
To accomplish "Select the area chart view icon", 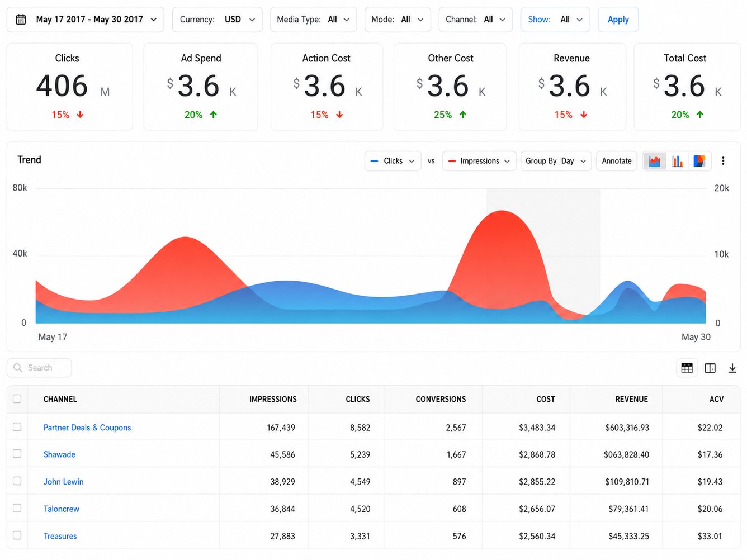I will (655, 161).
